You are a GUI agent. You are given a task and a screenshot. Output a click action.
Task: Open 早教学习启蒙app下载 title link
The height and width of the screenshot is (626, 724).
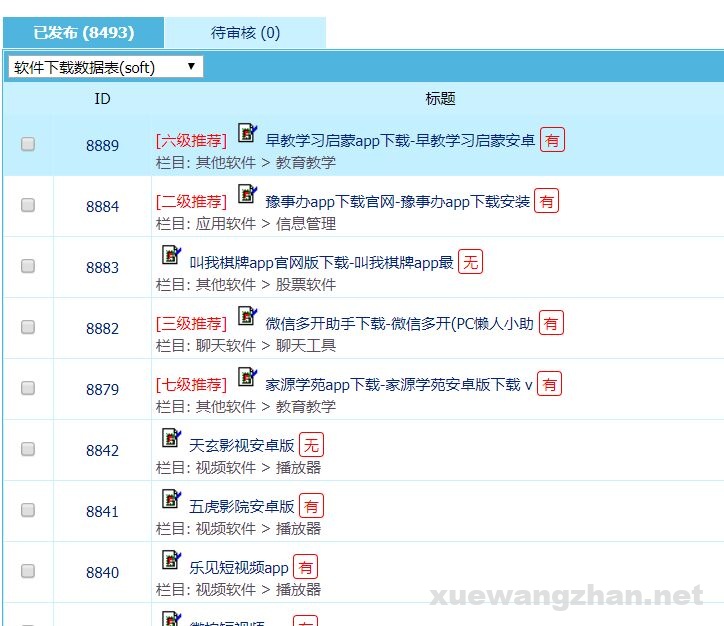(400, 140)
